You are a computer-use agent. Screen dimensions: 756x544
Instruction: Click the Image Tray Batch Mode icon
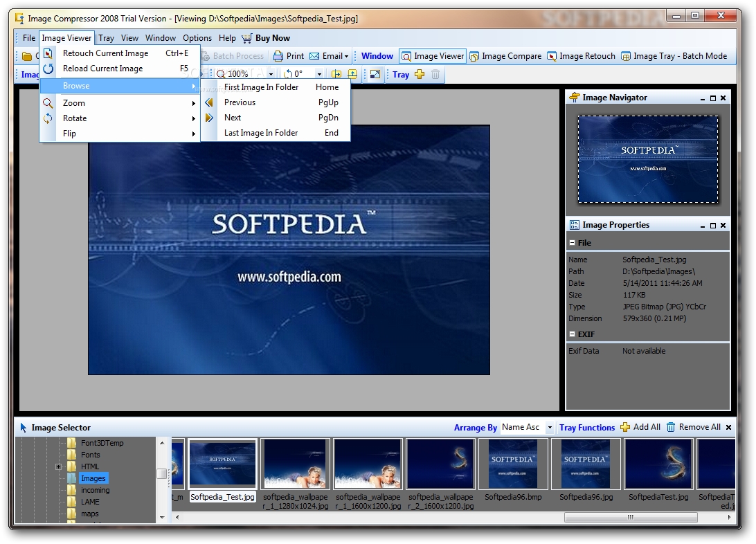point(626,56)
